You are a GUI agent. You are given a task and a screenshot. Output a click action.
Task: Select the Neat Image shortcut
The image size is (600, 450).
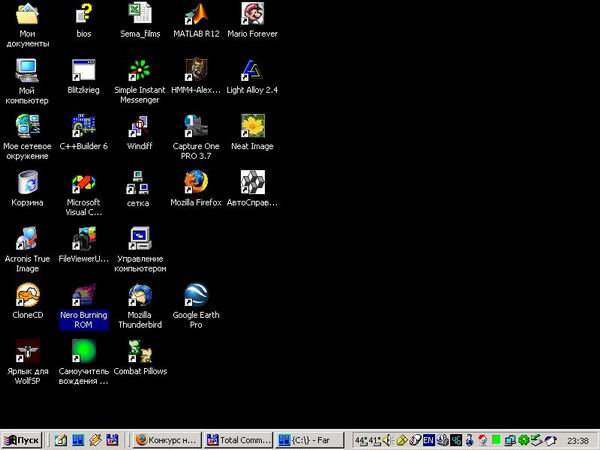coord(252,127)
